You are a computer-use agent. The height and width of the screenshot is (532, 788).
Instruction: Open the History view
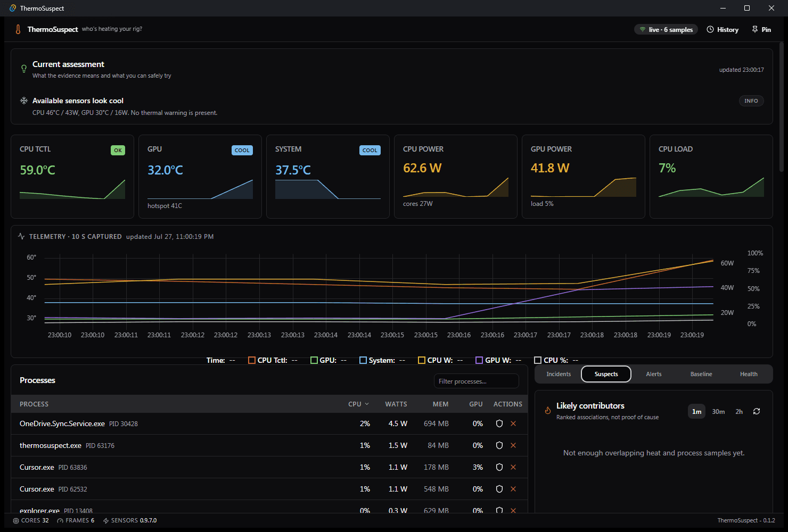point(723,30)
